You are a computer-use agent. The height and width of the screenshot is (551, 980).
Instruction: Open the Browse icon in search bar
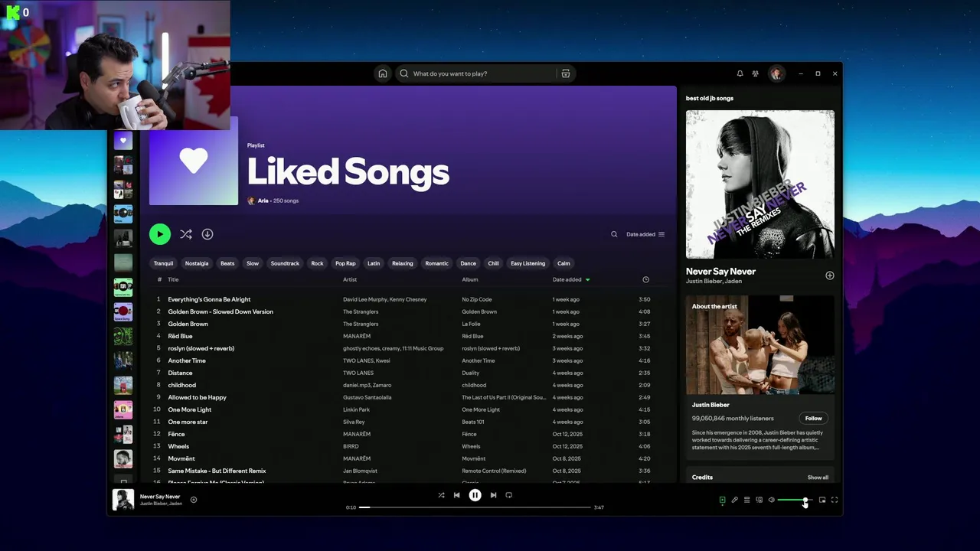click(566, 73)
